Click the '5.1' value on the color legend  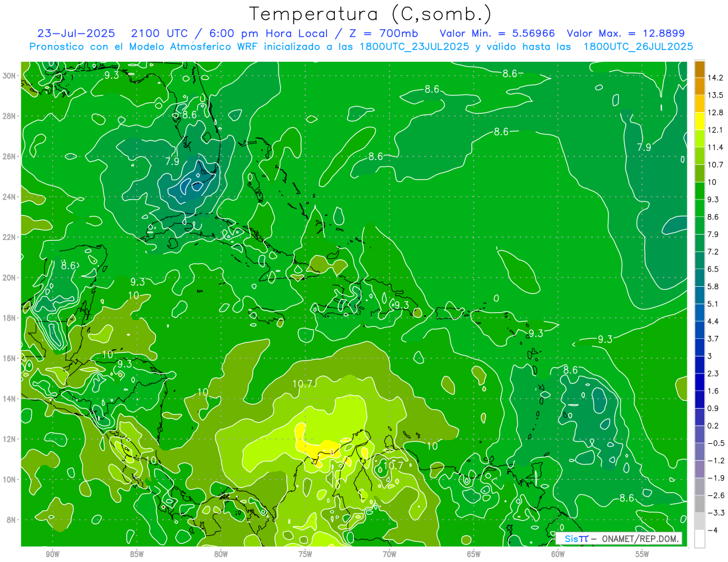pos(713,304)
